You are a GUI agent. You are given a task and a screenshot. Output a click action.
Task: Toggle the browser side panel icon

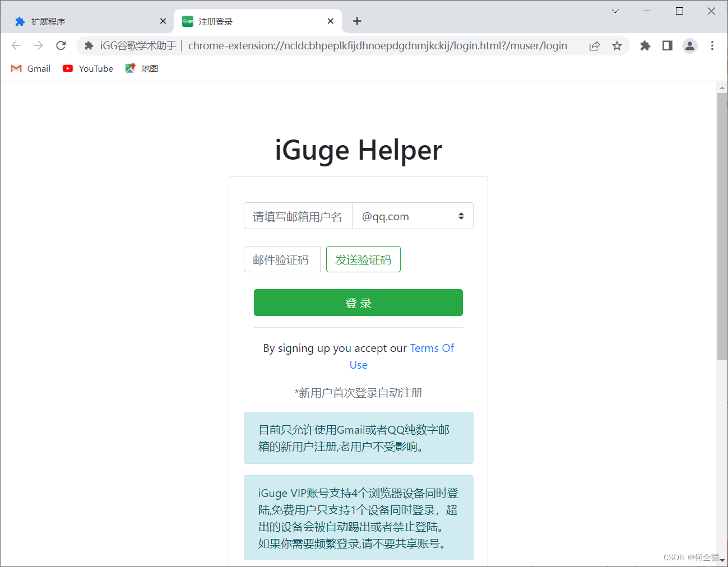pyautogui.click(x=667, y=46)
